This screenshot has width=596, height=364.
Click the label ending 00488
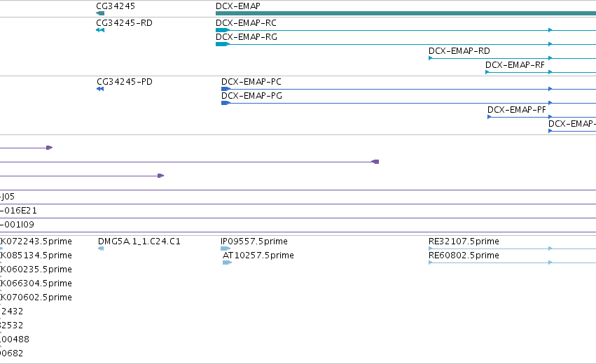click(x=15, y=339)
